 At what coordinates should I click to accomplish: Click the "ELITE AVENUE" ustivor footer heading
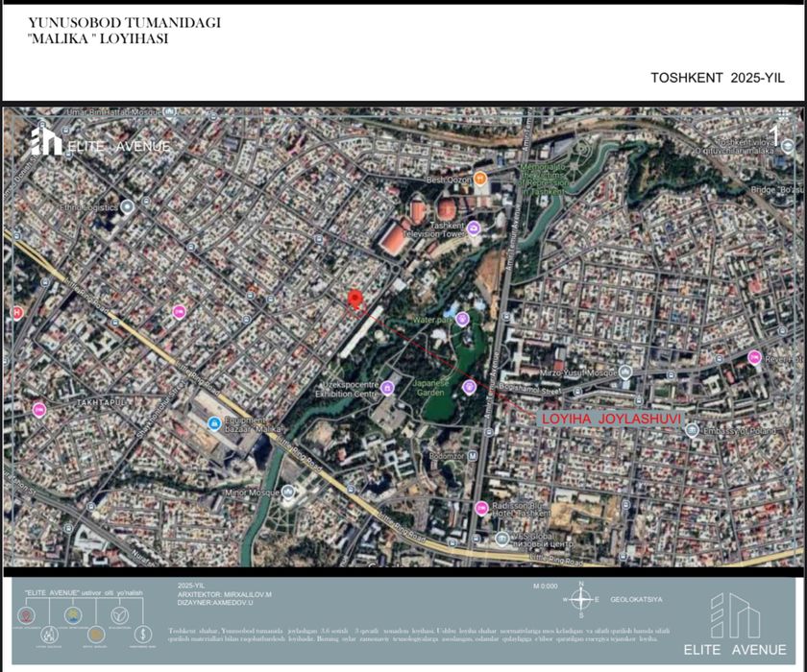[x=84, y=593]
